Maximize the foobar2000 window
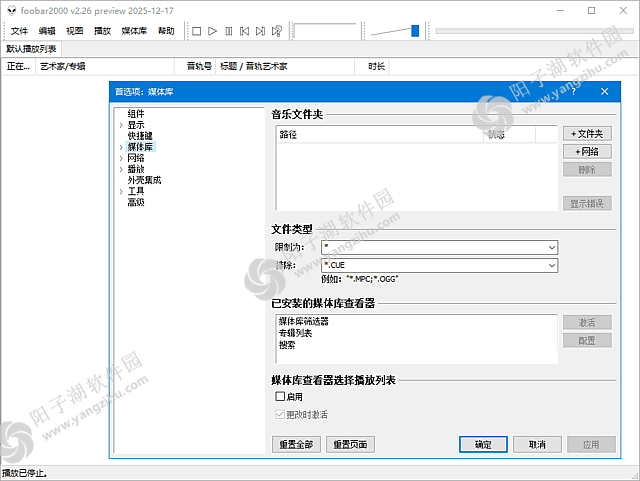This screenshot has width=640, height=481. (591, 11)
